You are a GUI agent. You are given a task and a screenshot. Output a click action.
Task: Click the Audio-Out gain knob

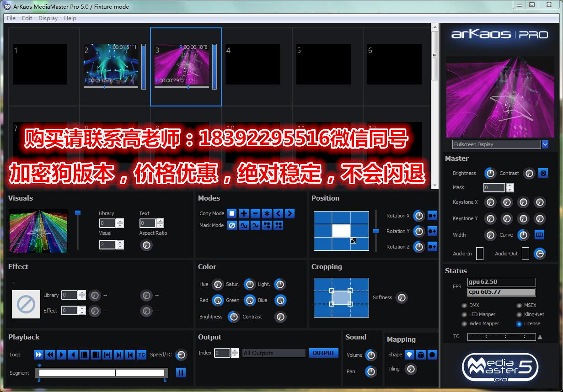click(540, 254)
